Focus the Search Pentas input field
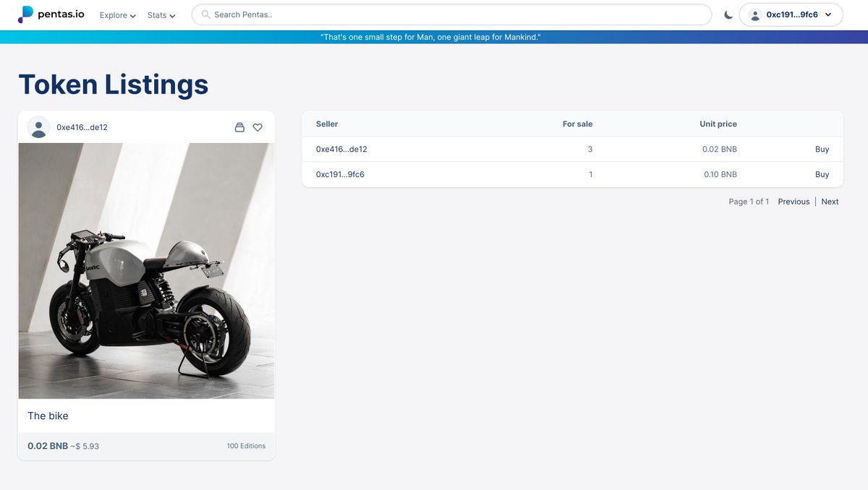Viewport: 868px width, 490px height. (451, 14)
